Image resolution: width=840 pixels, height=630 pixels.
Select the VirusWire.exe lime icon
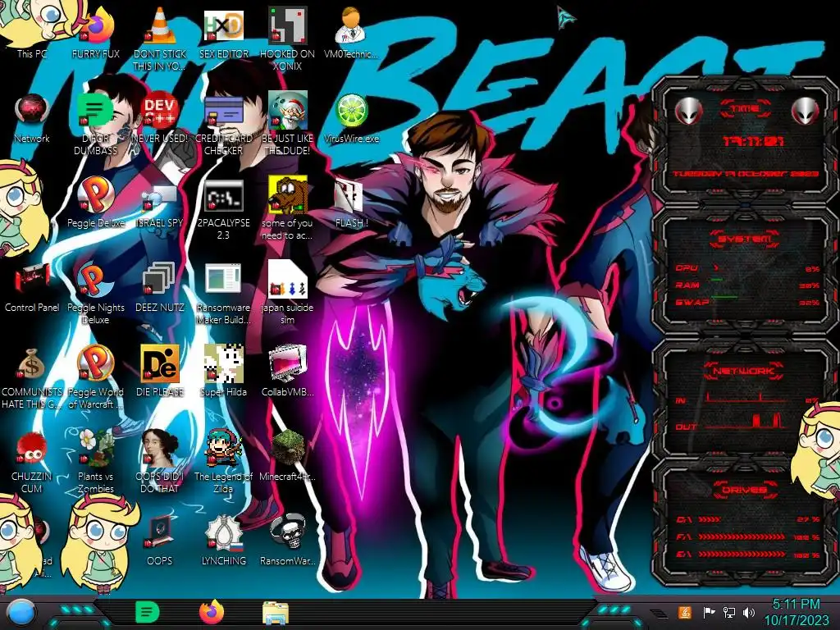click(351, 118)
